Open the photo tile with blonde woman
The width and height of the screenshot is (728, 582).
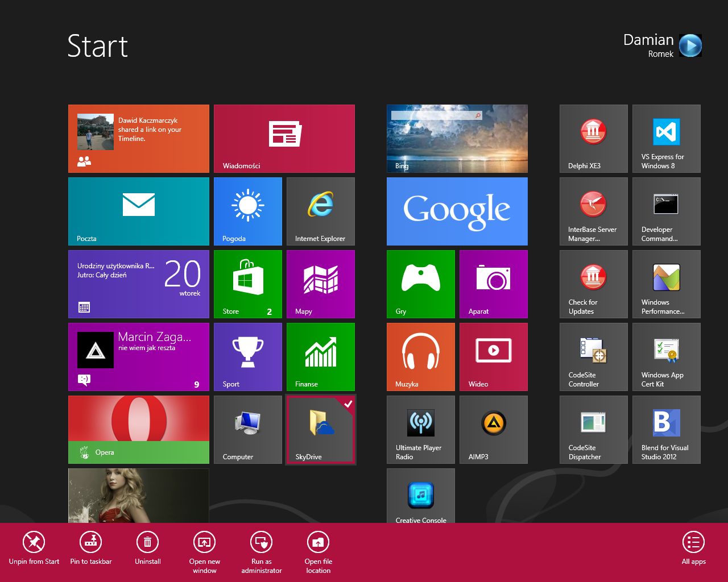tap(139, 496)
